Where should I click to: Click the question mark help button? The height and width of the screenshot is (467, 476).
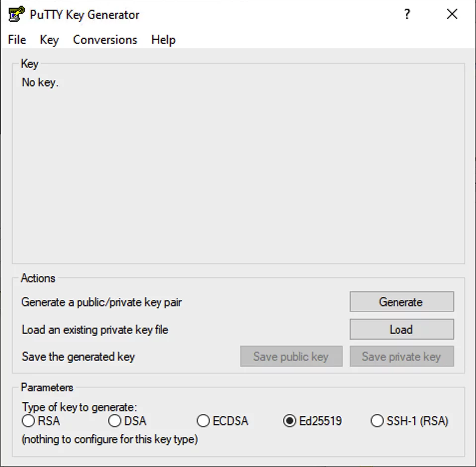pyautogui.click(x=407, y=14)
